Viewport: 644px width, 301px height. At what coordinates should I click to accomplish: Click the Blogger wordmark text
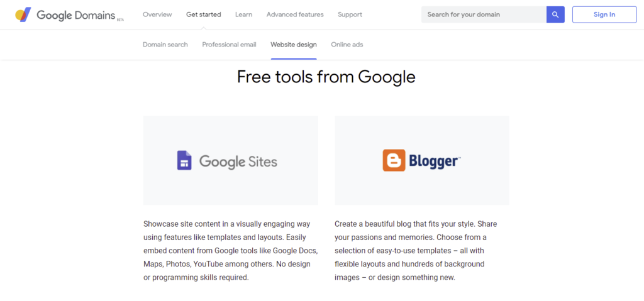[x=435, y=161]
